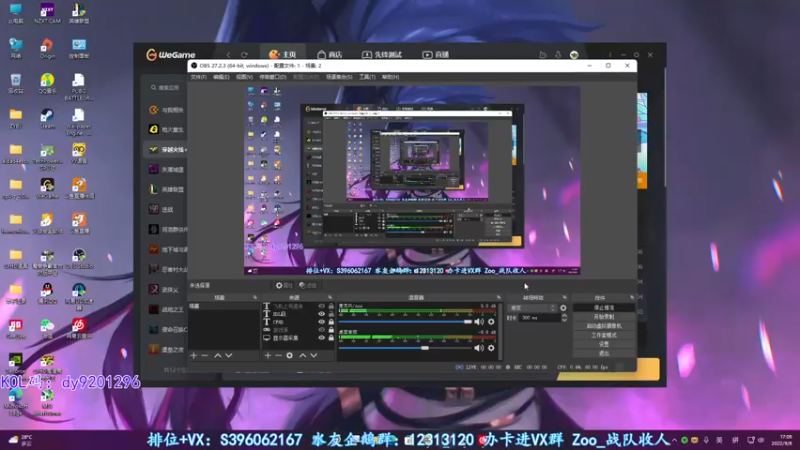Mute the first mixer channel speaker icon
The width and height of the screenshot is (800, 450).
(479, 321)
